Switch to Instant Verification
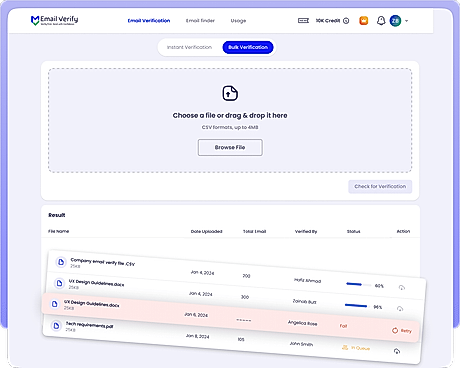460x368 pixels. click(x=189, y=47)
